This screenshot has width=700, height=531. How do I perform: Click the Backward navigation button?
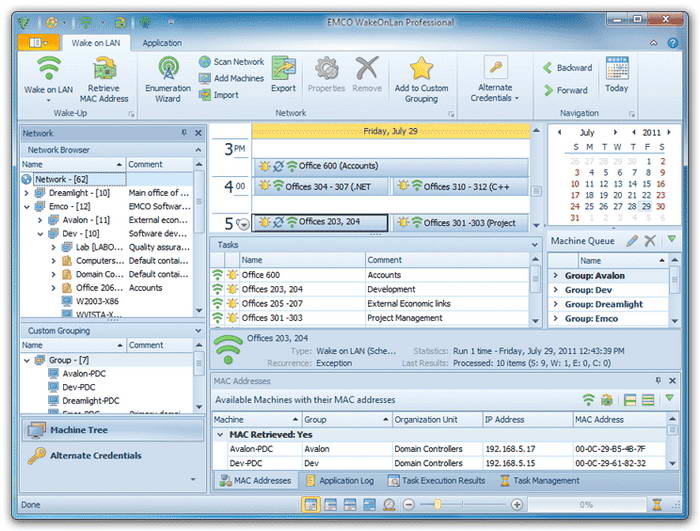[x=567, y=68]
